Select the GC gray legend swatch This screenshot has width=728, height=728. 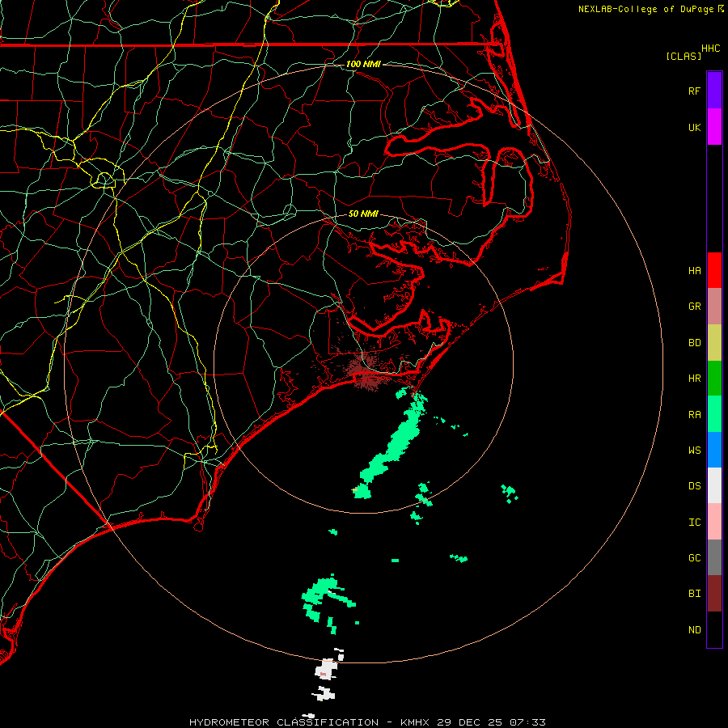(x=714, y=557)
